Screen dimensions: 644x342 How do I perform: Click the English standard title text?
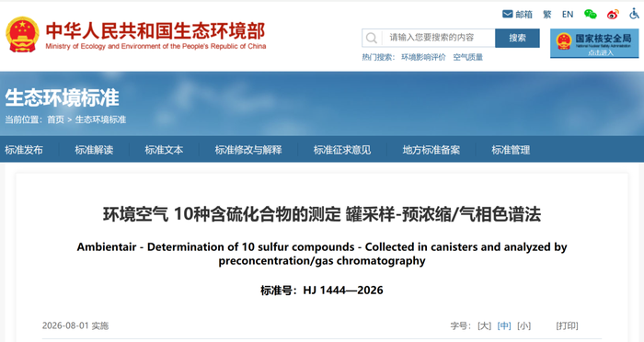click(322, 254)
